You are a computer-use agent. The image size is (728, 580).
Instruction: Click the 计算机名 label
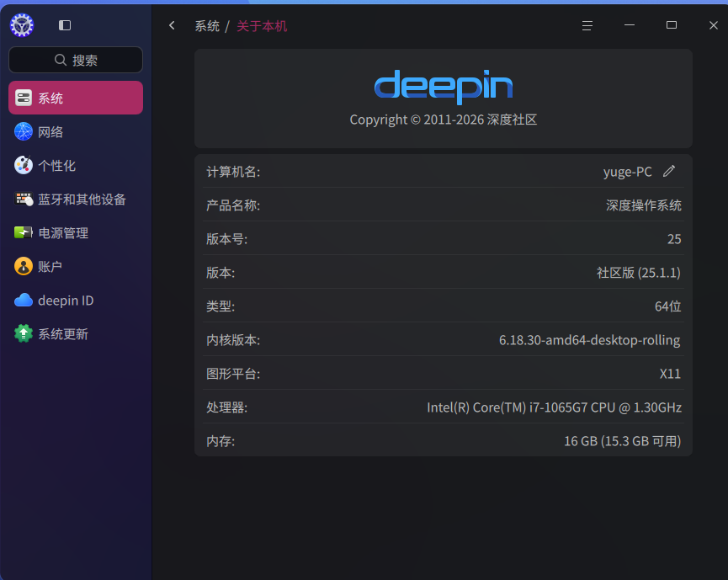click(x=233, y=172)
